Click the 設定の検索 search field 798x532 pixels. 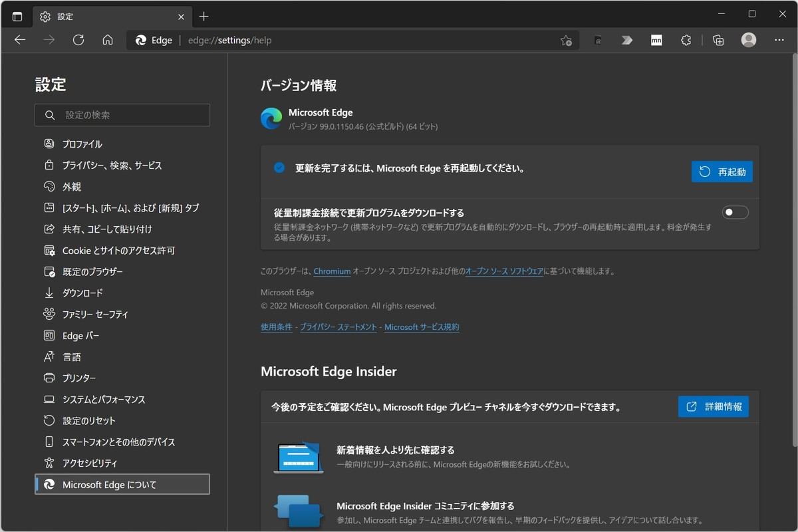(x=122, y=115)
